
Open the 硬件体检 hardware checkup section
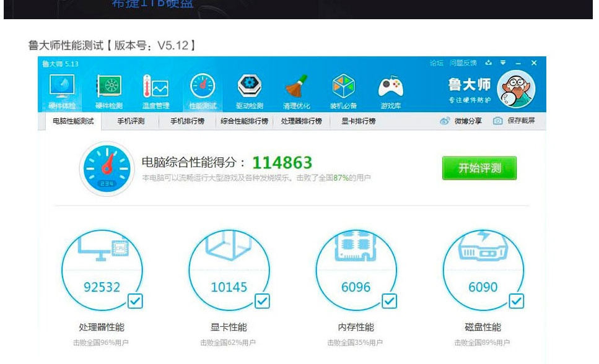pos(62,92)
